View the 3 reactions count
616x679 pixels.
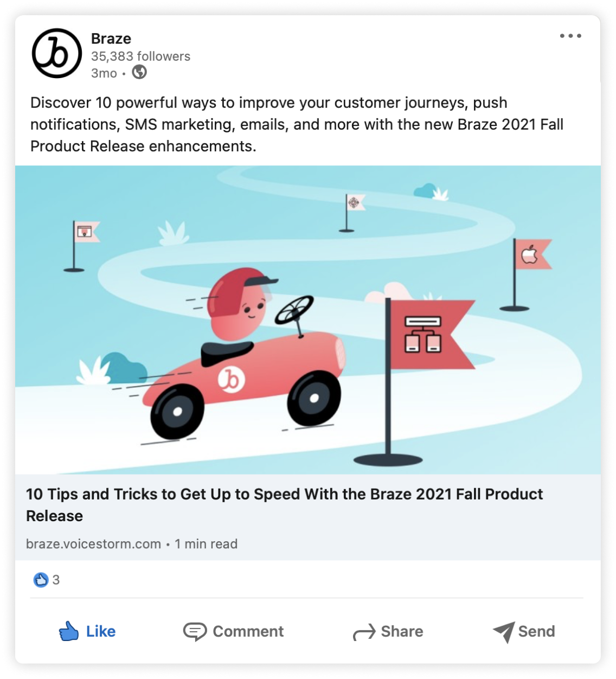click(x=56, y=580)
